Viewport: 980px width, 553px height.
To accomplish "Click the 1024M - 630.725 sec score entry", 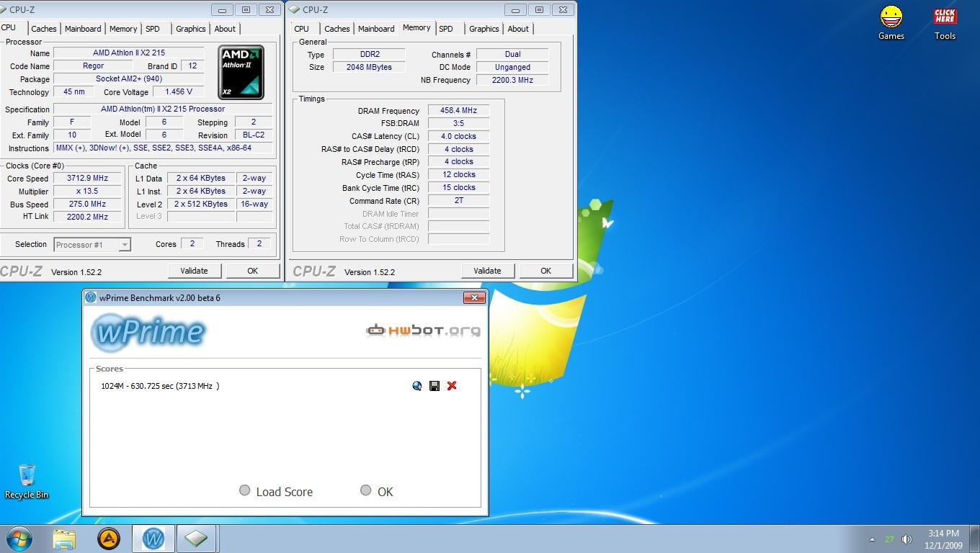I will [x=160, y=386].
